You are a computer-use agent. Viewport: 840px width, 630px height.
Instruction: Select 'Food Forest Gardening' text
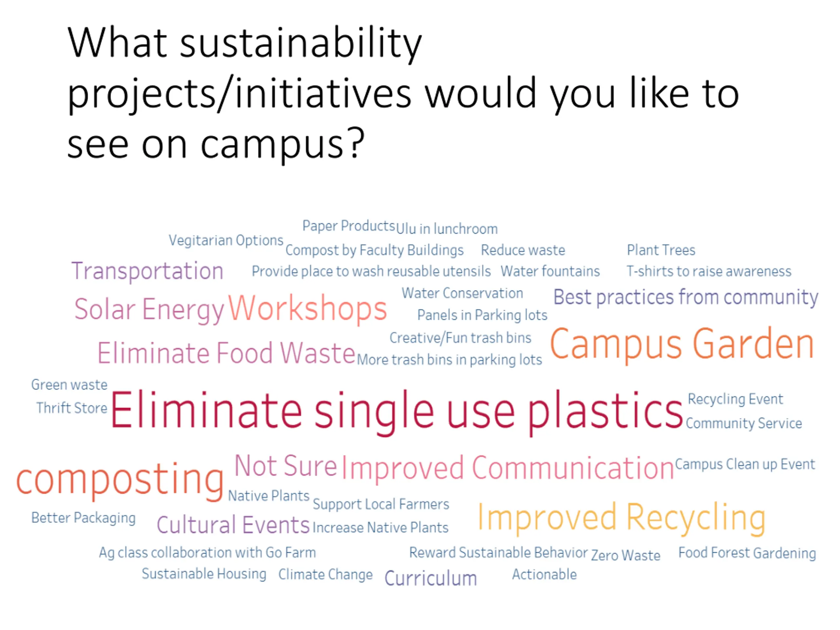(747, 554)
